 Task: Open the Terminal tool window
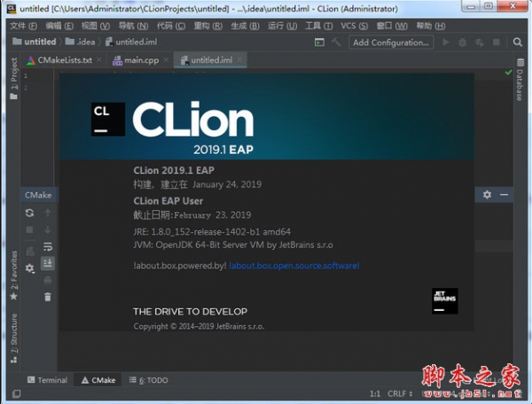coord(47,380)
